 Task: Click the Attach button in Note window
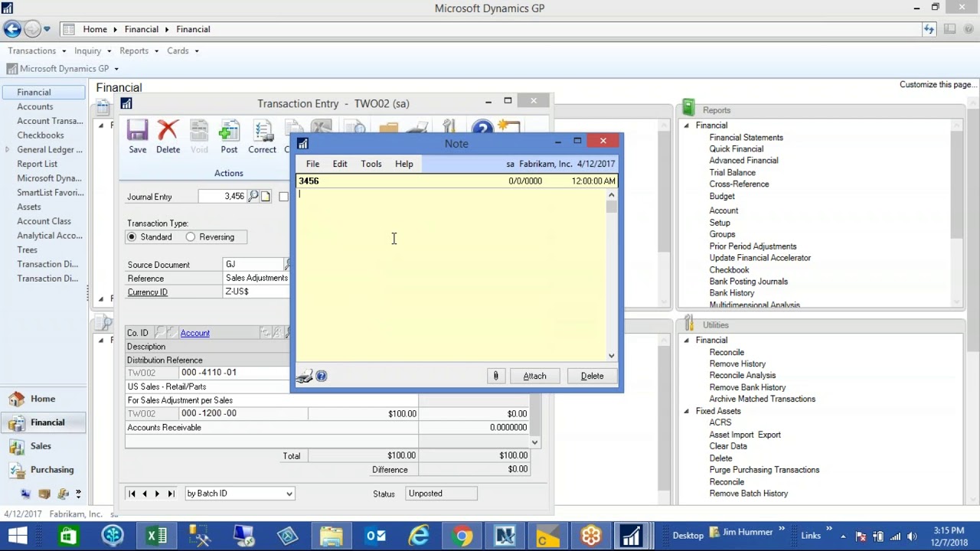pyautogui.click(x=534, y=376)
